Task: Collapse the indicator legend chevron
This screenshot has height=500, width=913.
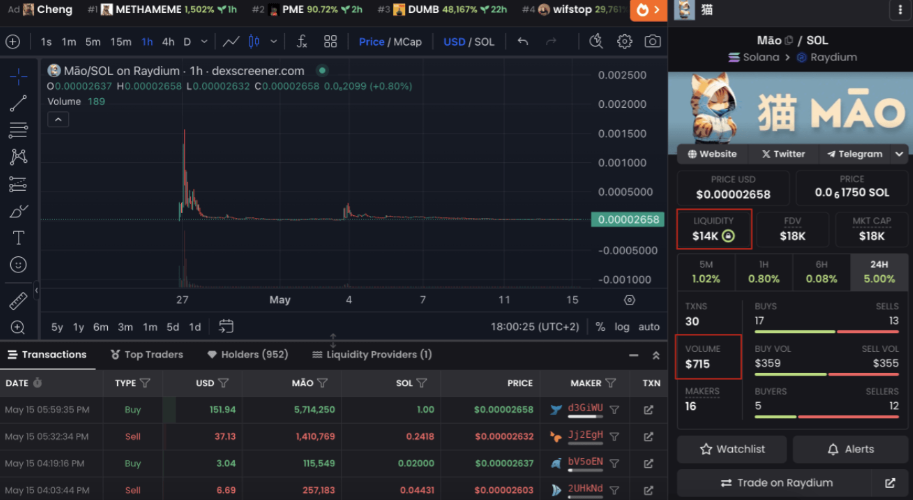Action: (x=58, y=119)
